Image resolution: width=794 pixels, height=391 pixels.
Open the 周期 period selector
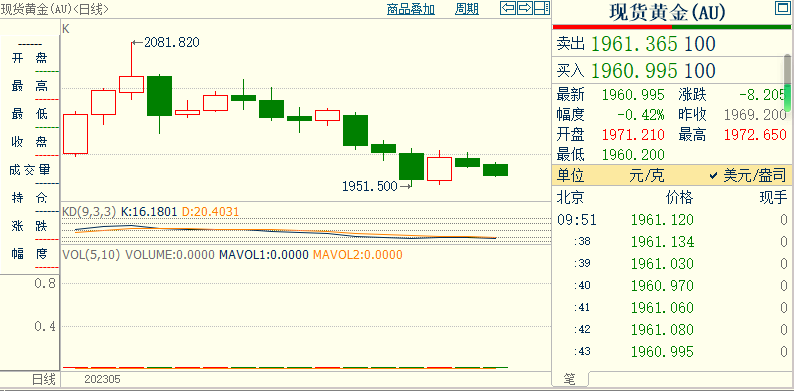click(x=466, y=9)
